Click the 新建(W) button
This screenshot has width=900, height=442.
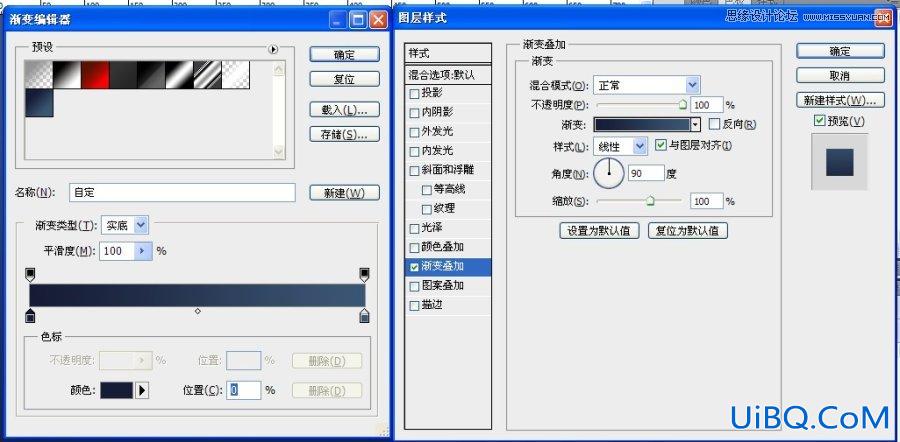click(x=344, y=193)
